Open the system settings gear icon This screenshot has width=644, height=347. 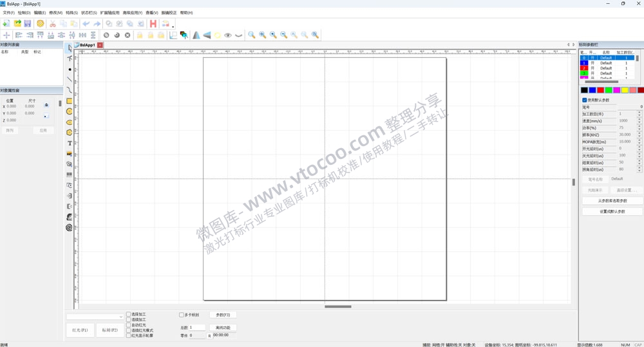click(40, 24)
